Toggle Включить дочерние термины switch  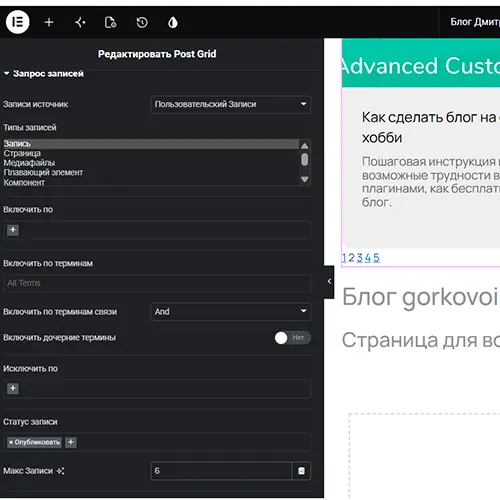tap(292, 338)
